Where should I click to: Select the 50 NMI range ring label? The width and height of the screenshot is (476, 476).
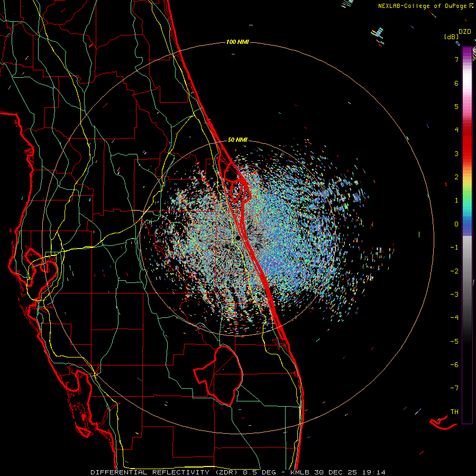[237, 140]
